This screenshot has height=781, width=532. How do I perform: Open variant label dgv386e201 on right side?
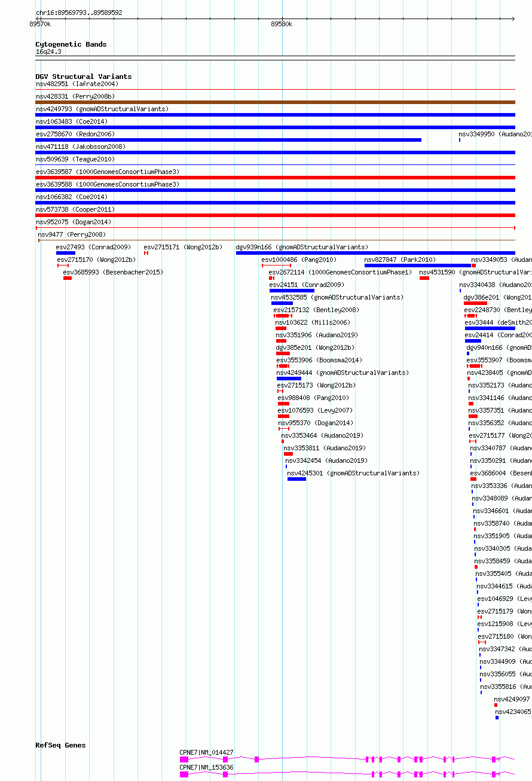click(497, 297)
